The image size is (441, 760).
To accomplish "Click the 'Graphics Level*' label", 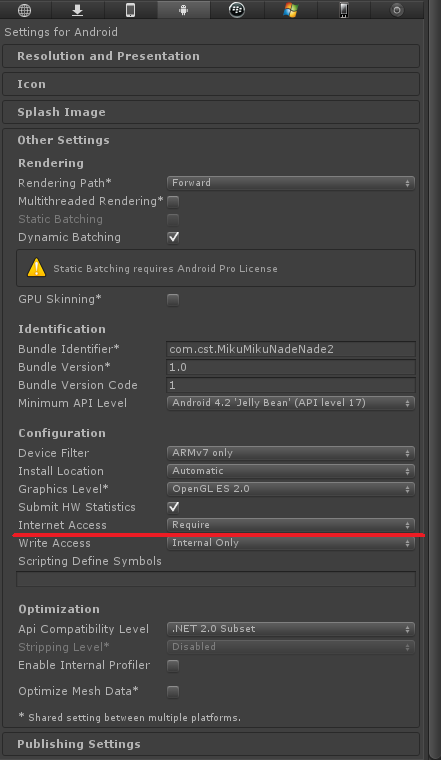I will pos(63,489).
